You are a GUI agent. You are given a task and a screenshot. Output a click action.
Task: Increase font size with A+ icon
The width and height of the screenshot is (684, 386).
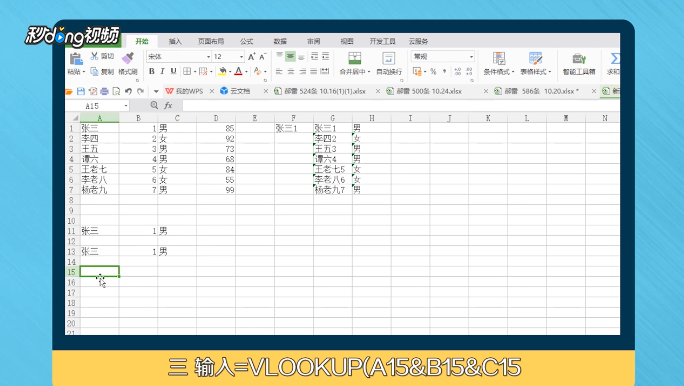pyautogui.click(x=252, y=57)
